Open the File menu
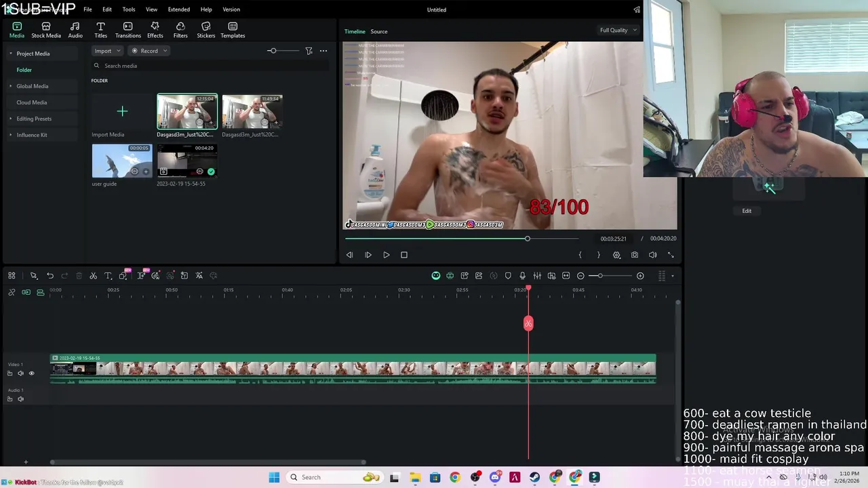This screenshot has width=868, height=488. pyautogui.click(x=87, y=9)
